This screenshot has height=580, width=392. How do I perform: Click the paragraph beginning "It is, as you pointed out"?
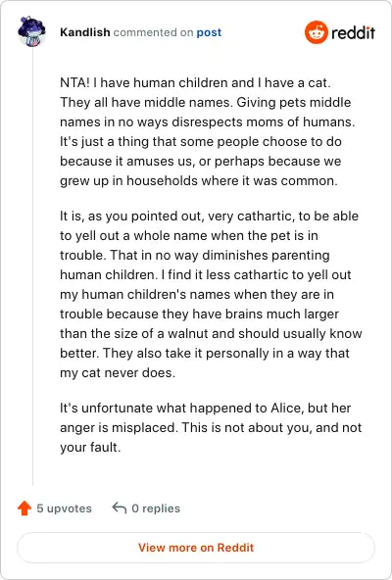(x=211, y=294)
